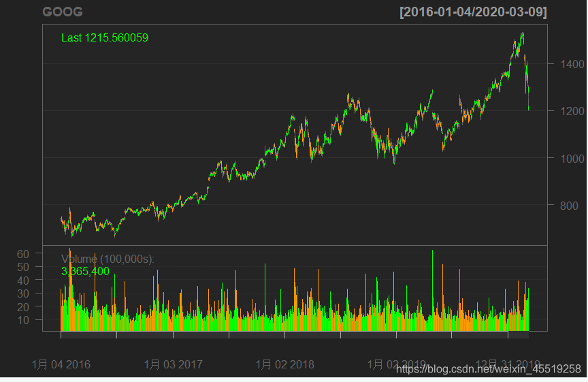Click the 3,365,400 volume value
The image size is (588, 382).
(x=85, y=271)
